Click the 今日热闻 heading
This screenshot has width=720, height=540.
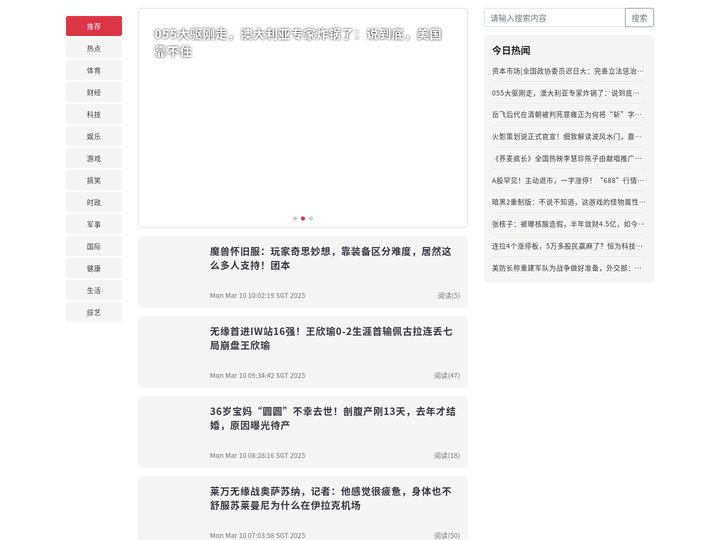511,51
